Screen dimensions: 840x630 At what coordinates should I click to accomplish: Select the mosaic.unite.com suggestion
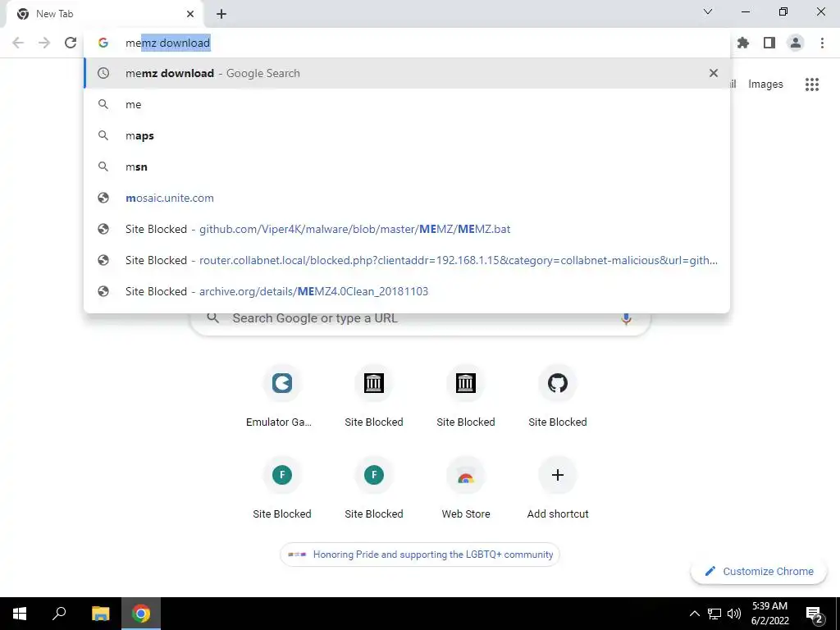pyautogui.click(x=407, y=198)
